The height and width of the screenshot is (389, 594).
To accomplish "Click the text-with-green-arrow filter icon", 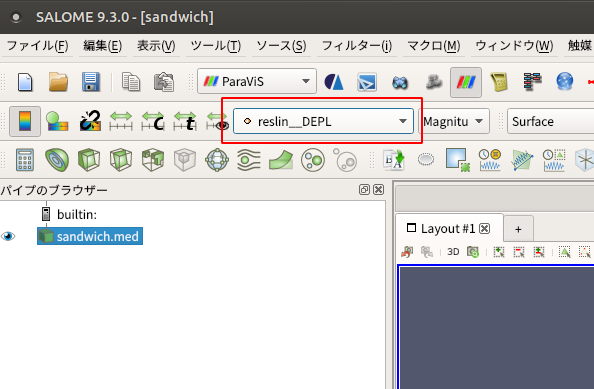I will point(394,160).
